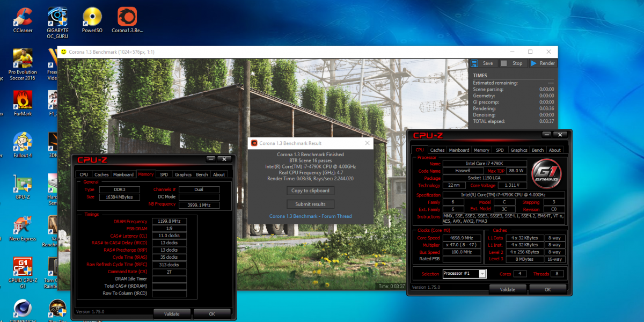Click the smiley icon in Corona title bar
Screen dimensions: 644x322
click(x=64, y=52)
